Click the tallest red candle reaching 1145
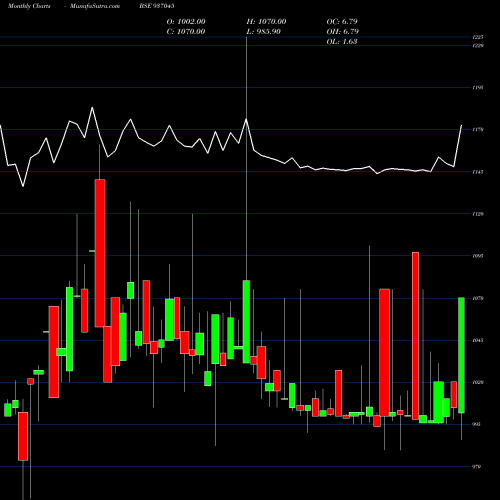 tap(100, 253)
